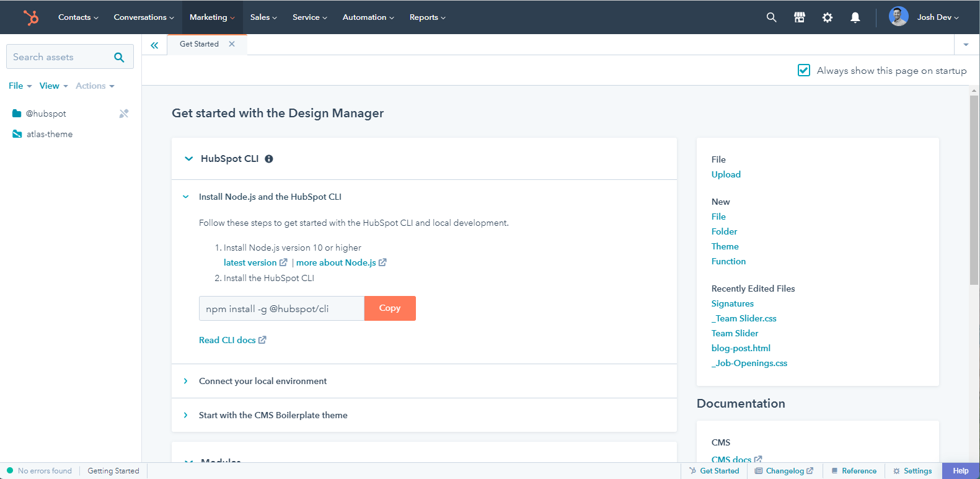Click external link icon next to Read CLI docs
980x479 pixels.
pyautogui.click(x=262, y=340)
